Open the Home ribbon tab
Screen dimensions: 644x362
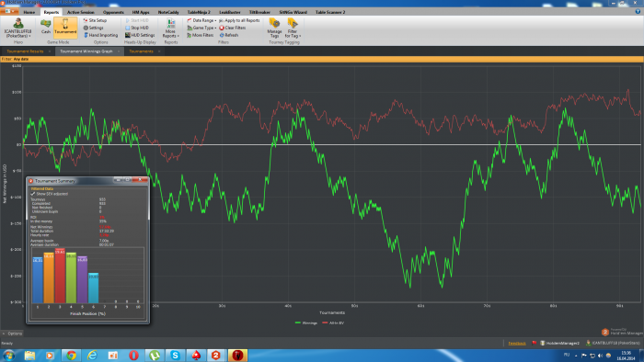tap(29, 12)
